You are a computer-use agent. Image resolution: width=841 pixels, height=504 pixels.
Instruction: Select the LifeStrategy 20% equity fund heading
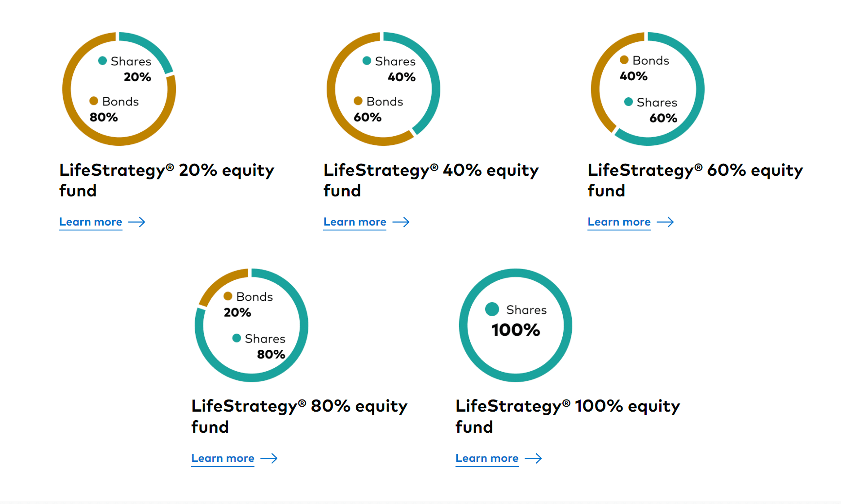click(x=166, y=180)
